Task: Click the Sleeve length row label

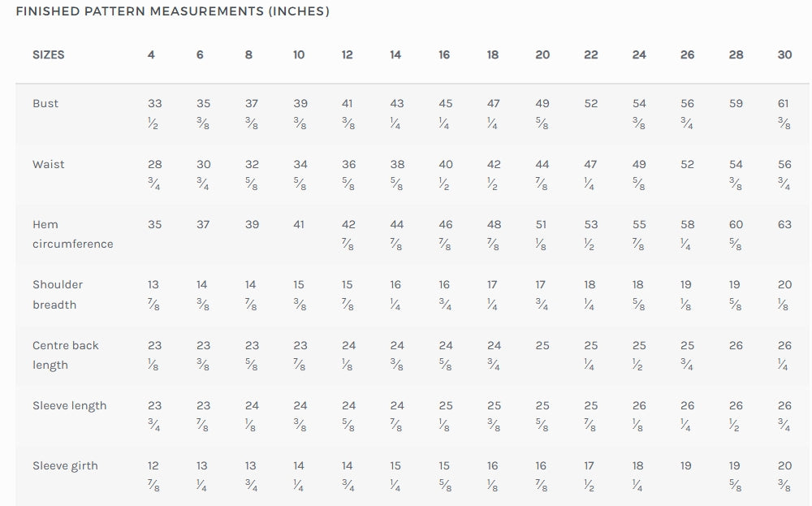Action: pyautogui.click(x=69, y=405)
